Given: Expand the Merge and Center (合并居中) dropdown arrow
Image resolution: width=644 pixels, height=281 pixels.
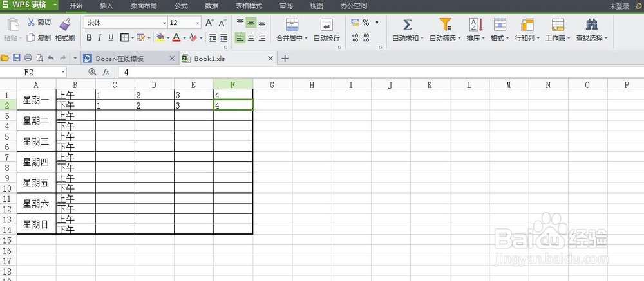Looking at the screenshot, I should (x=306, y=38).
